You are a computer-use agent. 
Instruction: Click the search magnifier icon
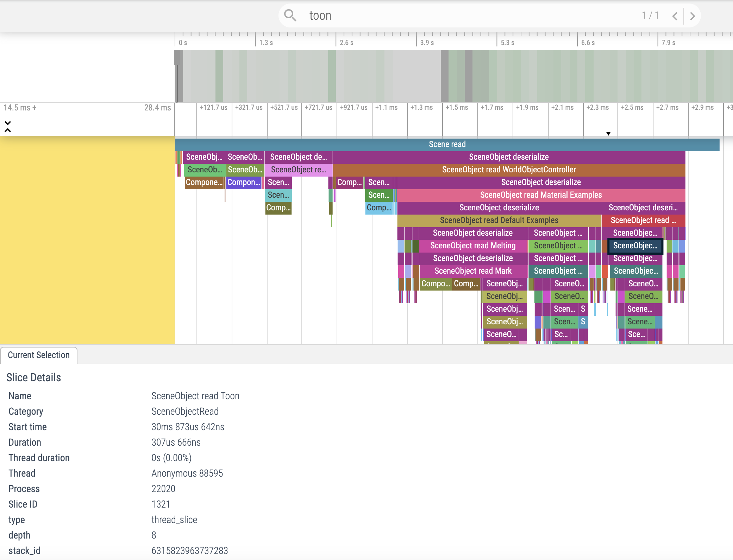(x=290, y=15)
